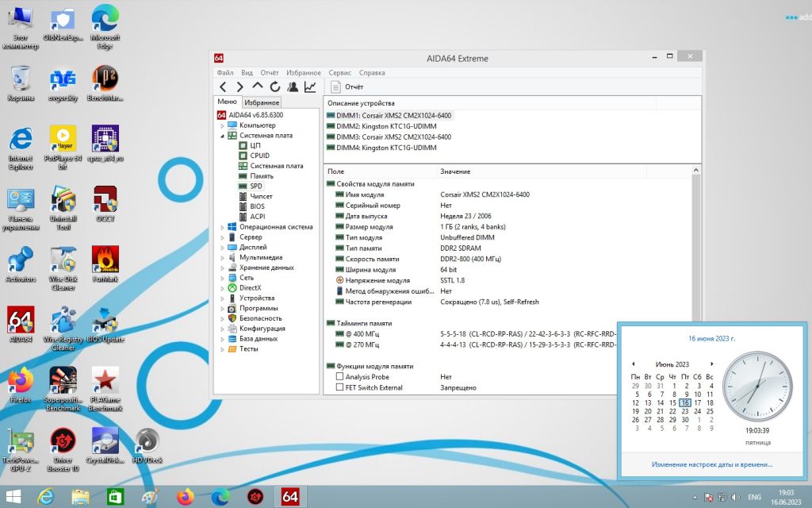
Task: Open Wise Registry Cleaner desktop icon
Action: (x=63, y=328)
